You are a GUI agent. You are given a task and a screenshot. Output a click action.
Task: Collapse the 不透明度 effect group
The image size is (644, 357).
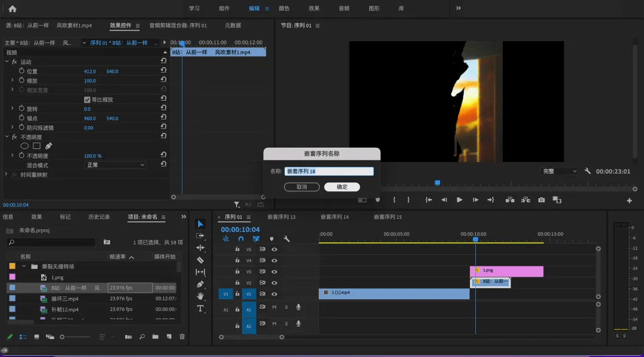coord(7,136)
